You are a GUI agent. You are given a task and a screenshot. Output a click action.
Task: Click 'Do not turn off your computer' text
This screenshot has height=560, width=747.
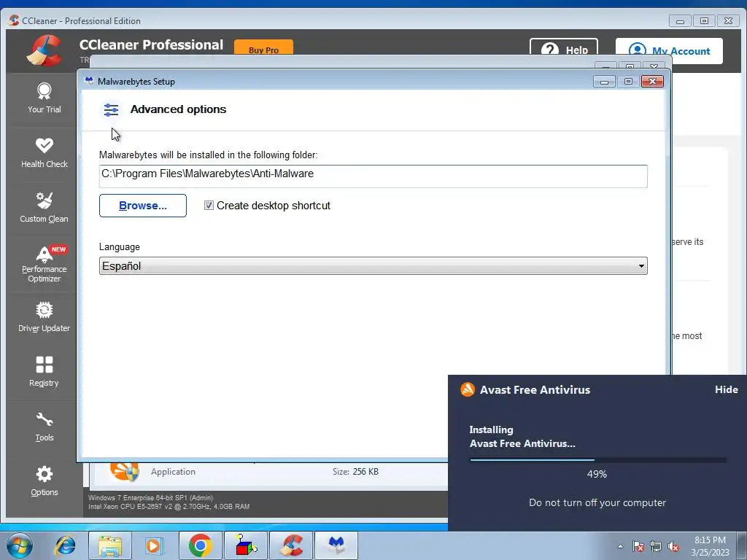[597, 502]
